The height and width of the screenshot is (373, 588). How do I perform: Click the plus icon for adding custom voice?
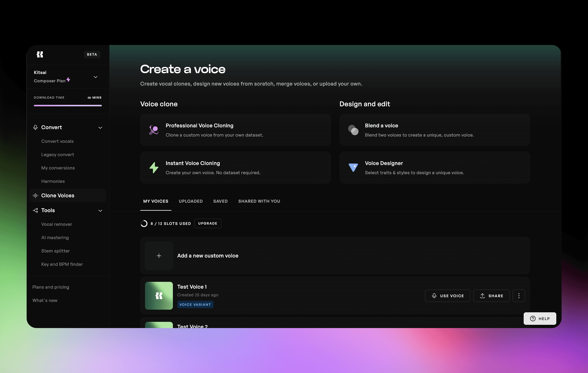point(159,256)
